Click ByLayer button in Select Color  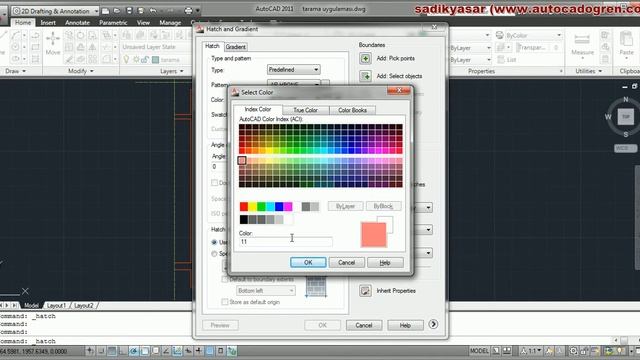[345, 206]
